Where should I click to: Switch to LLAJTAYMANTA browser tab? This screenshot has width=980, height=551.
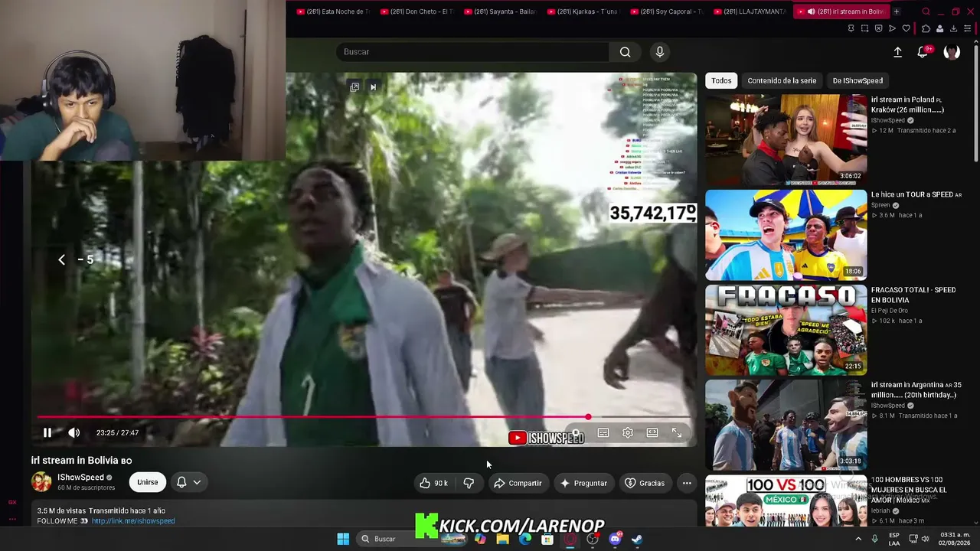coord(750,11)
